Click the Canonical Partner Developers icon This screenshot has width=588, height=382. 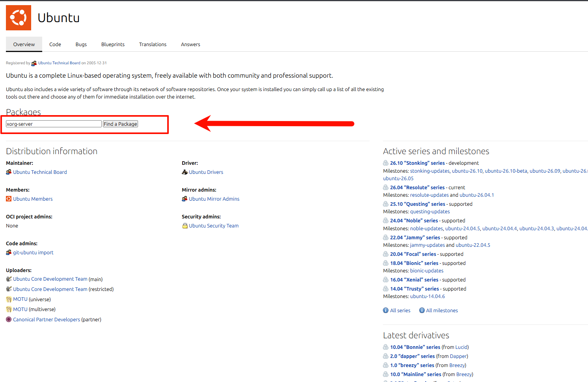tap(9, 319)
